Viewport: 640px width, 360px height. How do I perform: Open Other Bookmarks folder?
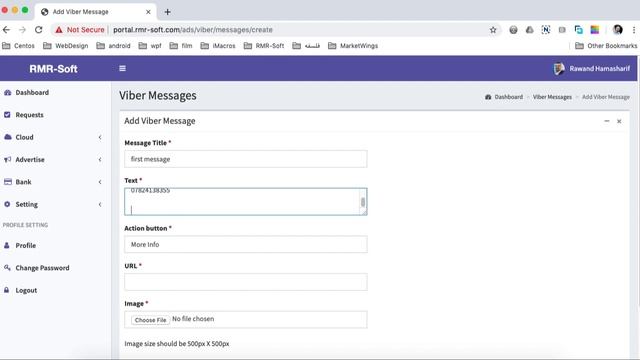606,46
